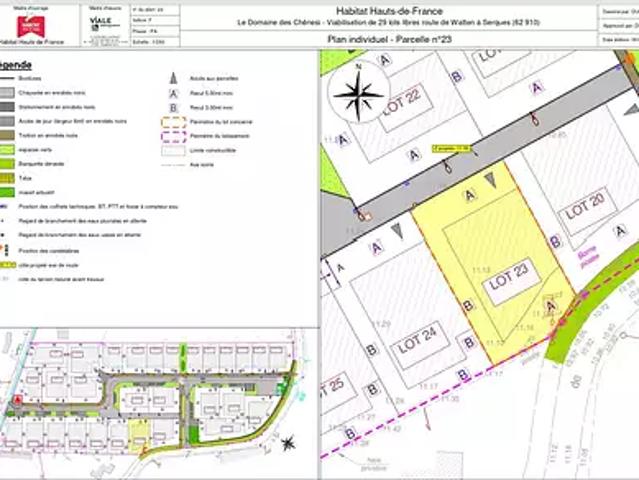Click the LOT 20 label box

click(587, 211)
